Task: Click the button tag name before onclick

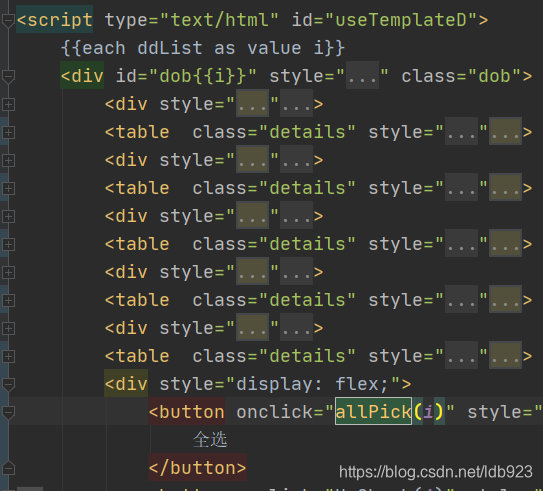Action: tap(192, 412)
